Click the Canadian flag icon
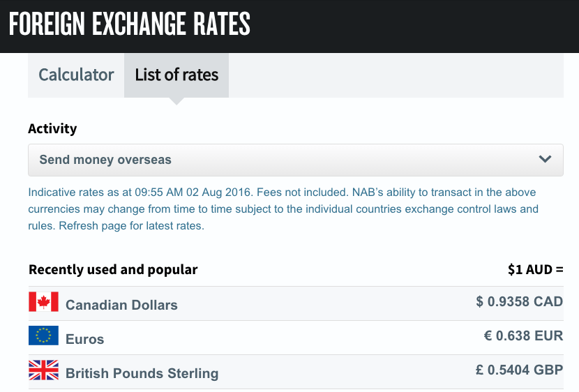This screenshot has width=579, height=392. [x=43, y=301]
